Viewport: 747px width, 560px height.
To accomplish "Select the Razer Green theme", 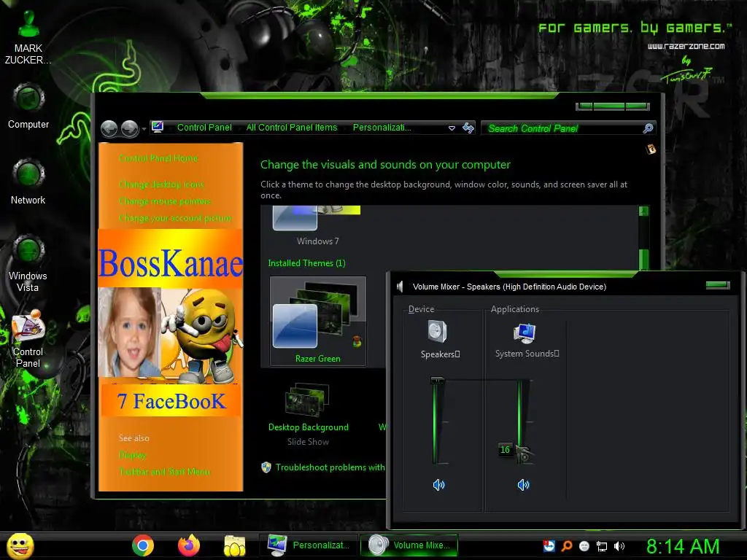I will [318, 322].
